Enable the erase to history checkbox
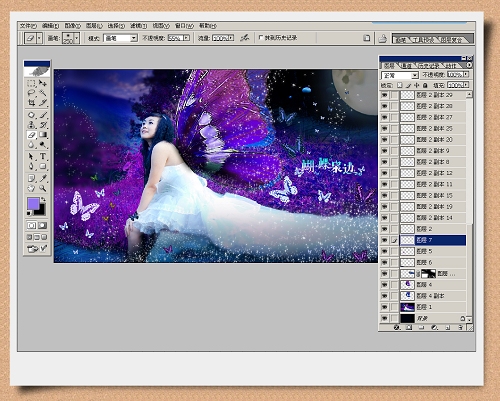The image size is (500, 401). [x=261, y=38]
